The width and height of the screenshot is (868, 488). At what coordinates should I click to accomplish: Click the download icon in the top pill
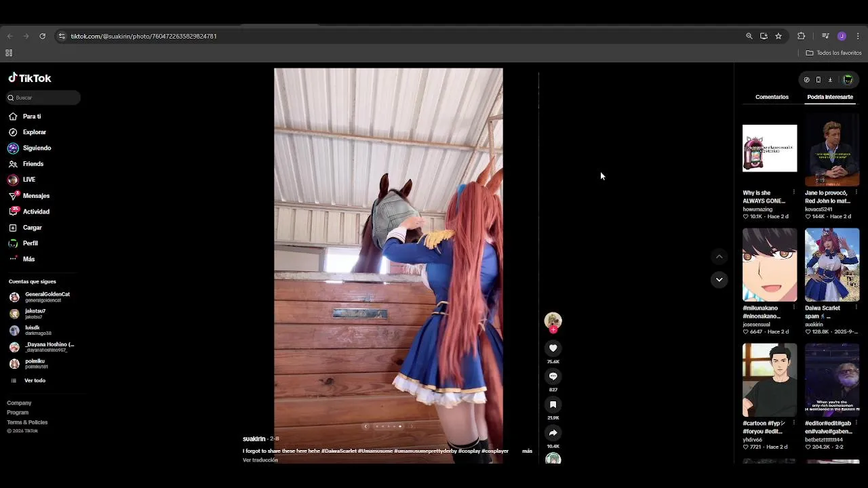(830, 80)
